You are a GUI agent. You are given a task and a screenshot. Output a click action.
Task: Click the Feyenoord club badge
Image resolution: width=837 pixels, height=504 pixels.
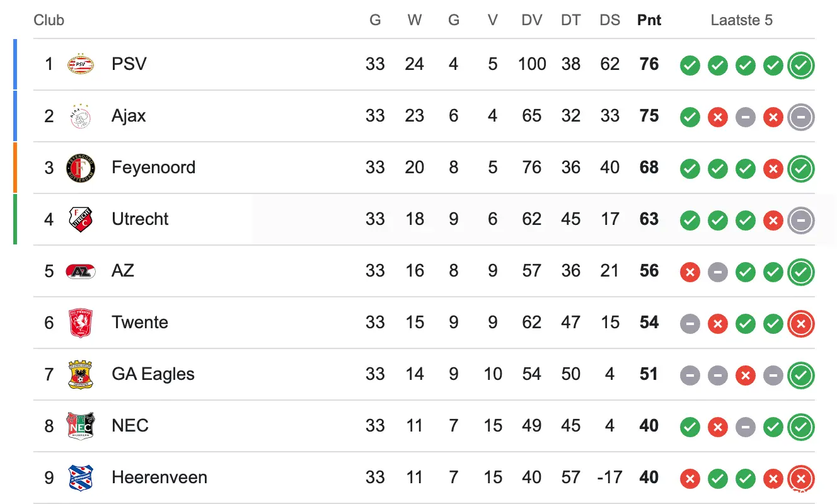pos(81,168)
